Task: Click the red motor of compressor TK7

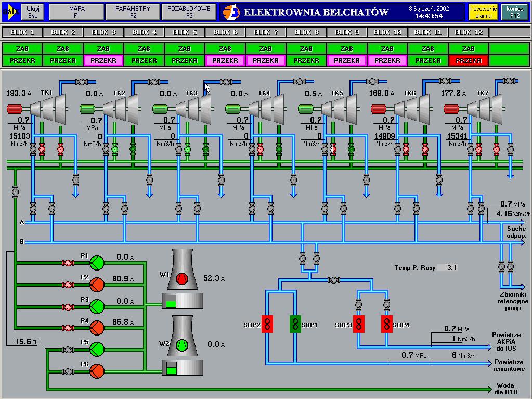Action: tap(451, 109)
